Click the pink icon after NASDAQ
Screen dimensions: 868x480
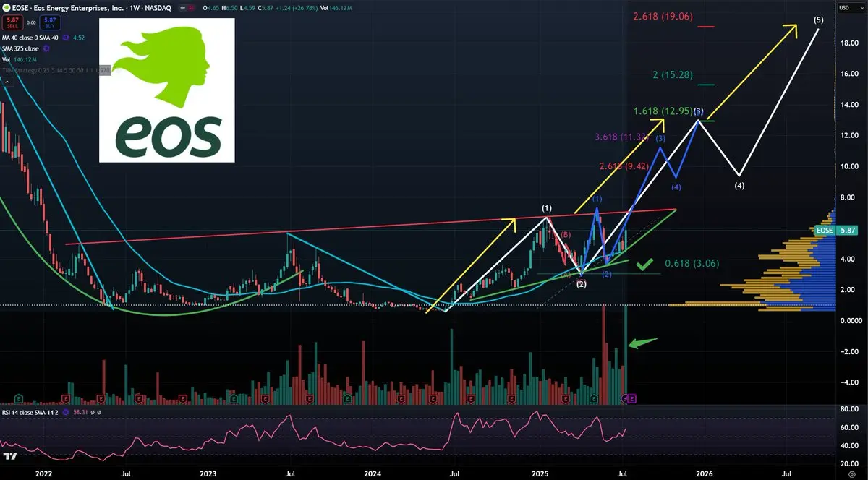coord(192,8)
